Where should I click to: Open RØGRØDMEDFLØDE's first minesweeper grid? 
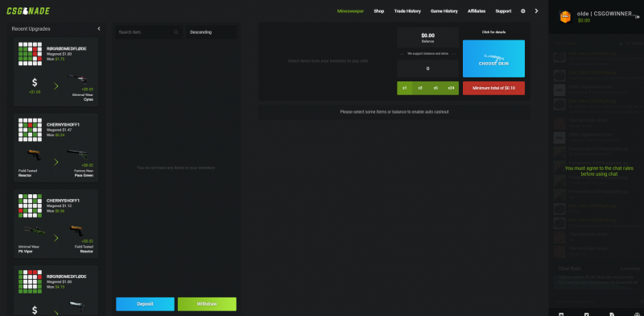pyautogui.click(x=30, y=54)
